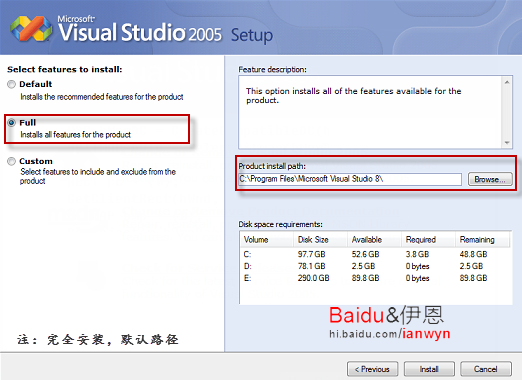Click feature description scroll up arrow
522x380 pixels.
click(507, 82)
